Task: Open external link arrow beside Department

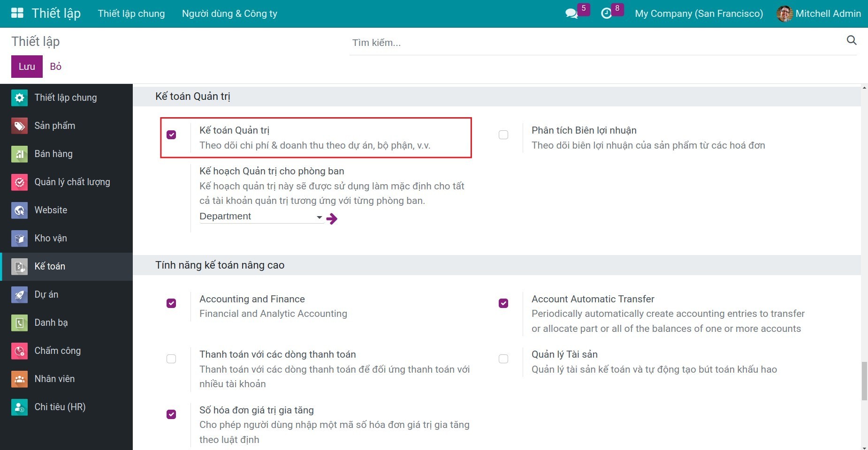Action: pos(332,219)
